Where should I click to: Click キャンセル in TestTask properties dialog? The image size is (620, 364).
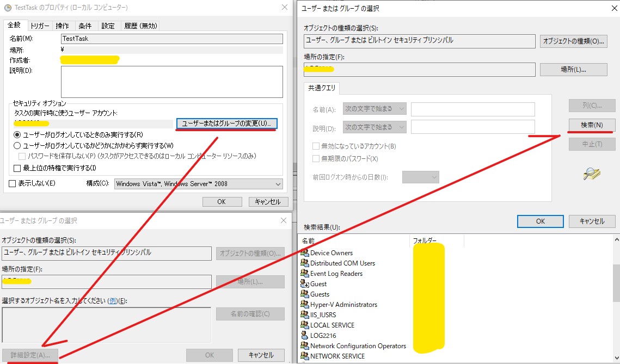(268, 201)
